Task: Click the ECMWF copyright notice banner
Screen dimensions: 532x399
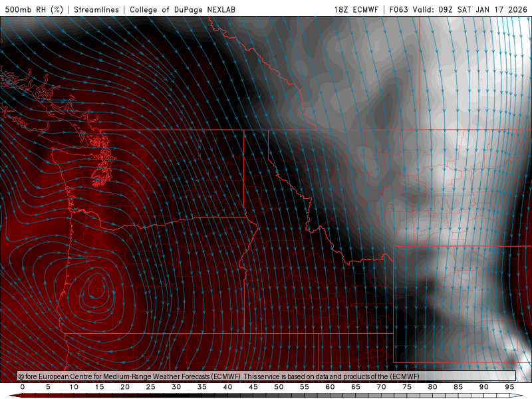Action: tap(267, 376)
